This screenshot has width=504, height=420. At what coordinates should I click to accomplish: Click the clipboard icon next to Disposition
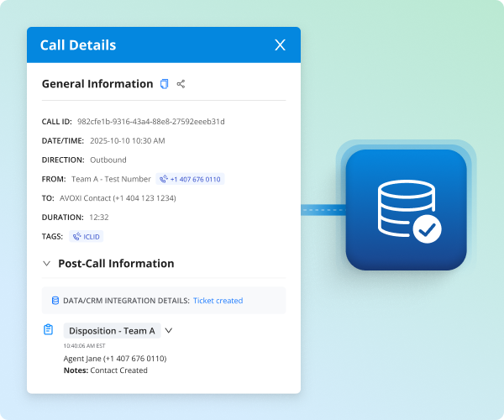[x=49, y=330]
